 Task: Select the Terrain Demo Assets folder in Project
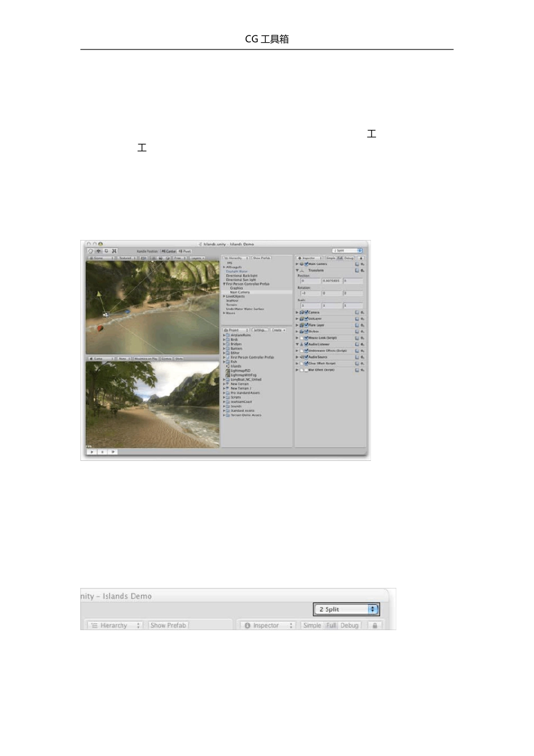tap(246, 415)
